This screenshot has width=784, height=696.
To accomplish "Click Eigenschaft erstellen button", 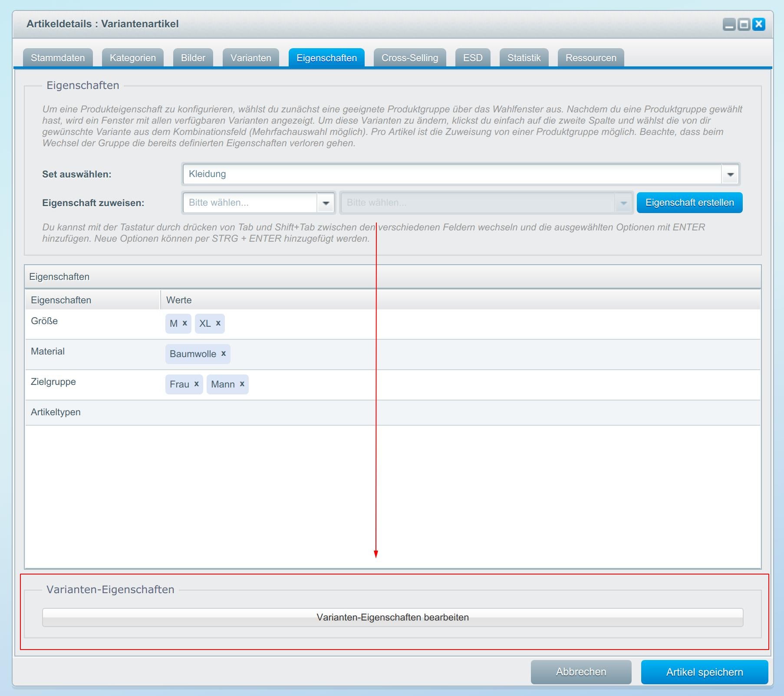I will 690,203.
